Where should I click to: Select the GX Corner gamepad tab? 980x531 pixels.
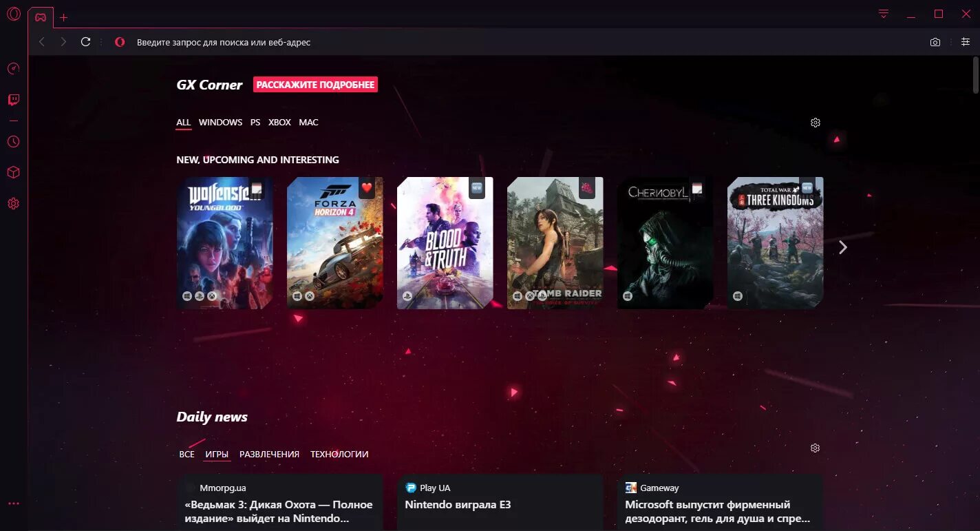(41, 17)
